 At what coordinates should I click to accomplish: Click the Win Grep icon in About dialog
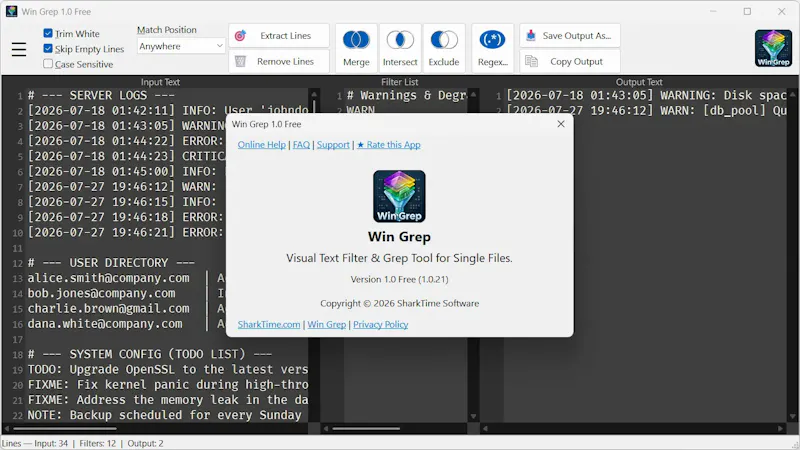pos(399,196)
